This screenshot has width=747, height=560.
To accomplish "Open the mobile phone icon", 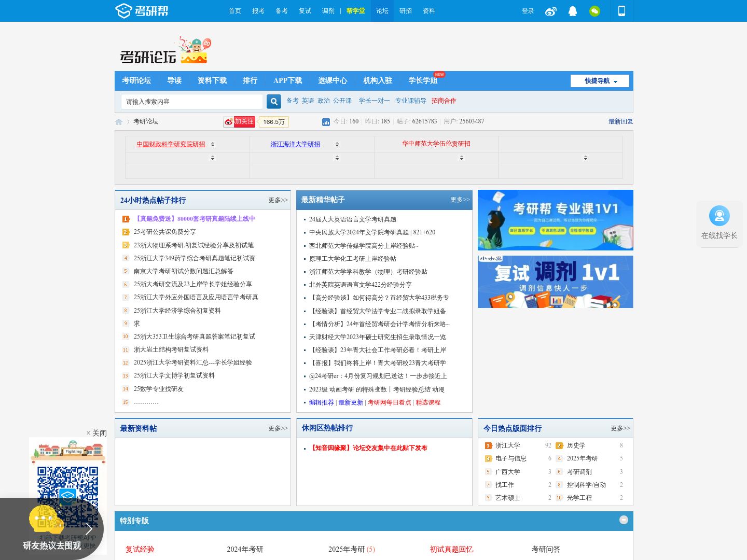I will point(621,11).
